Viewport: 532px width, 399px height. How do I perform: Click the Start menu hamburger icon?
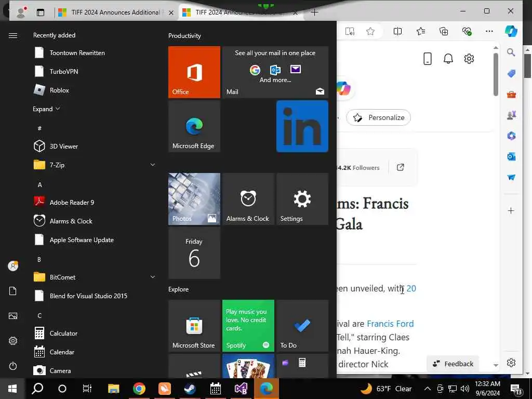coord(13,35)
